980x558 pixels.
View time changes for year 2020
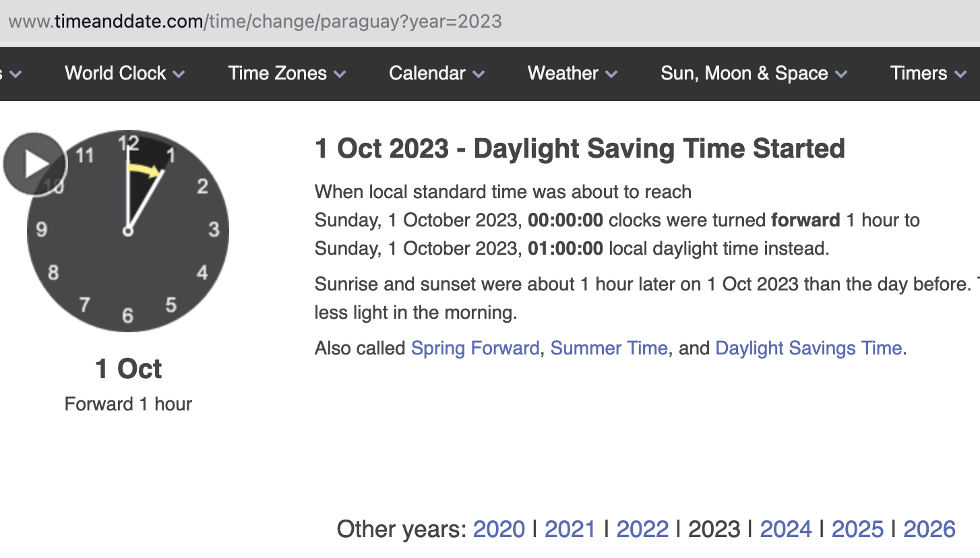click(x=499, y=529)
